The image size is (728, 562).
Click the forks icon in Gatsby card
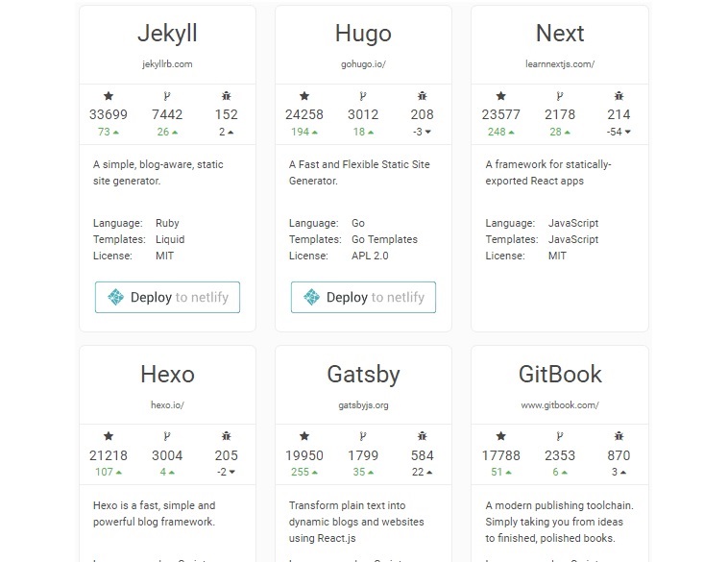tap(363, 436)
